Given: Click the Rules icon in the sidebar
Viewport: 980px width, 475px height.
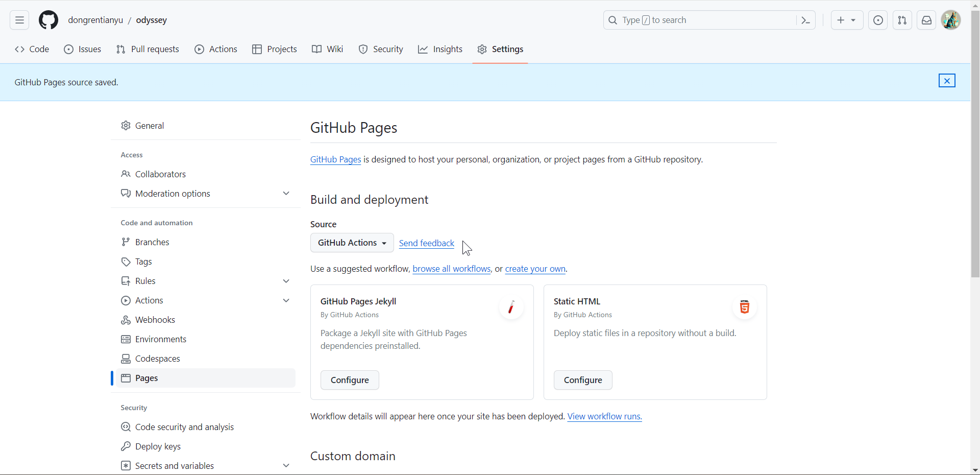Looking at the screenshot, I should (x=126, y=281).
